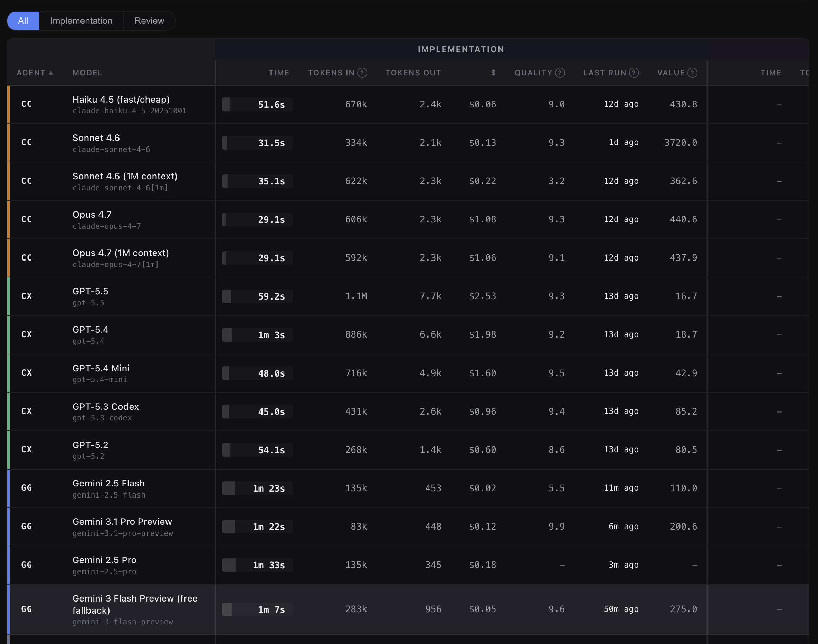
Task: Click the 1m 3s time bar for GPT-5.4
Action: pyautogui.click(x=257, y=335)
